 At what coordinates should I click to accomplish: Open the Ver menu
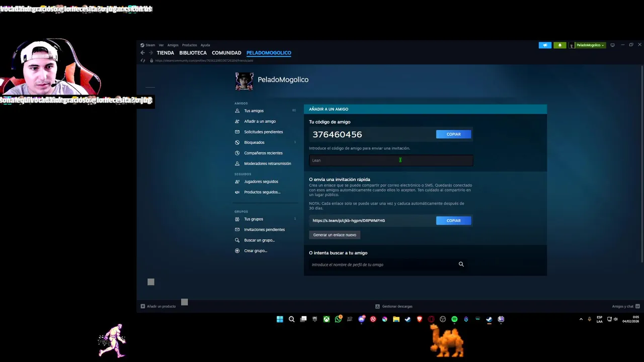[161, 45]
